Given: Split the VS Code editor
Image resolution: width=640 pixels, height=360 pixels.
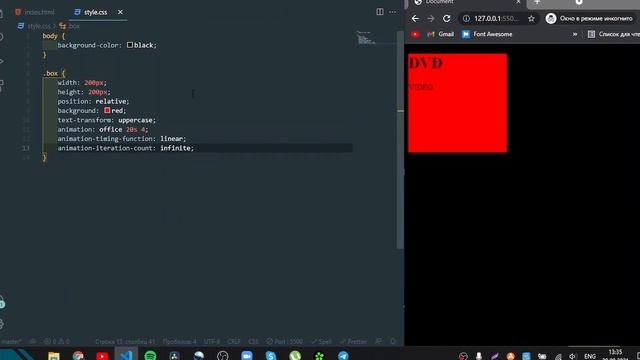Looking at the screenshot, I should (380, 12).
